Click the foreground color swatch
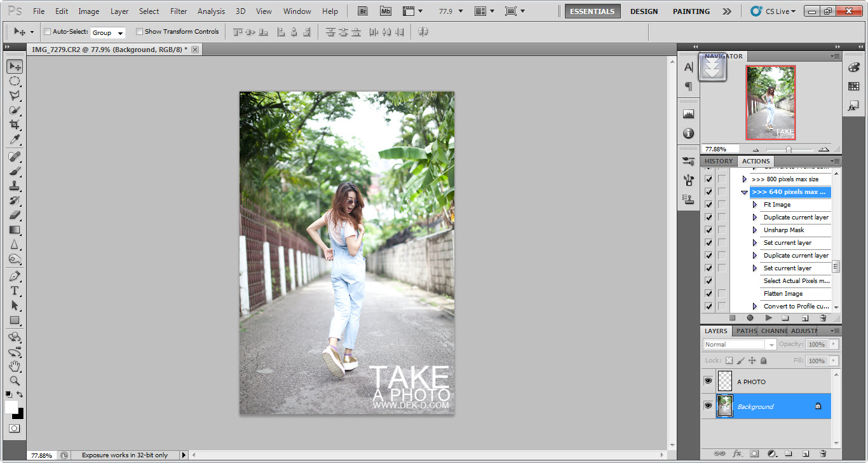This screenshot has height=463, width=868. 11,407
